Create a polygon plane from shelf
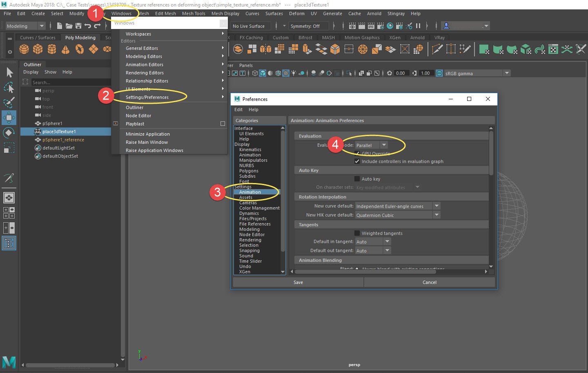Image resolution: width=588 pixels, height=373 pixels. point(94,49)
